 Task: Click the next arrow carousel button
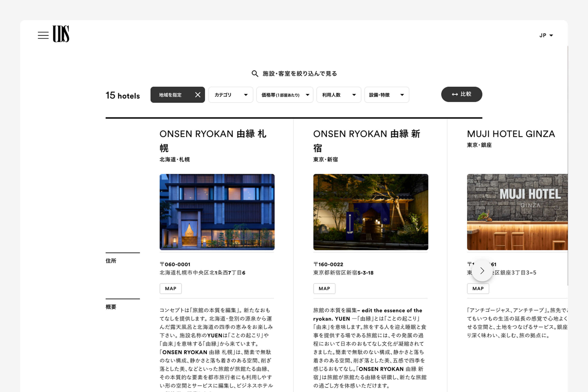click(482, 271)
